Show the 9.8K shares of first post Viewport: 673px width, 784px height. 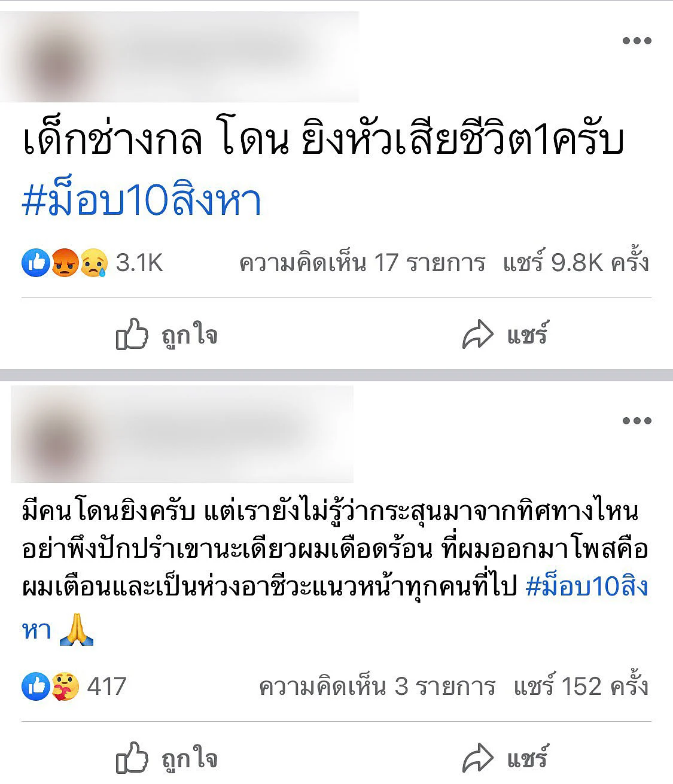576,263
